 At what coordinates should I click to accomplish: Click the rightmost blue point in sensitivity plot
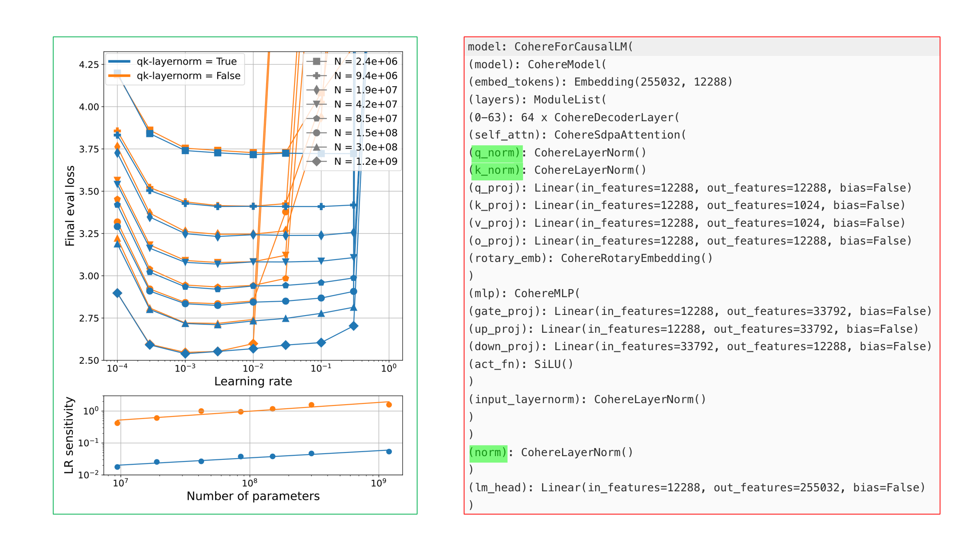(x=389, y=451)
